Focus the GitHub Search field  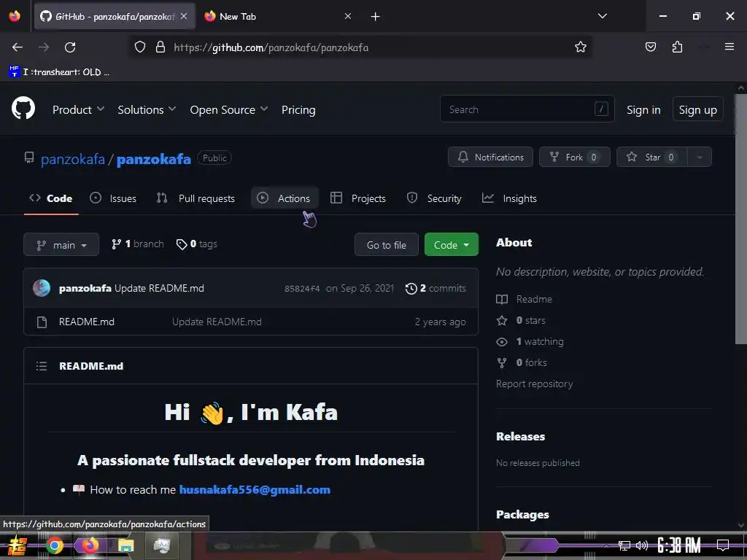point(527,109)
